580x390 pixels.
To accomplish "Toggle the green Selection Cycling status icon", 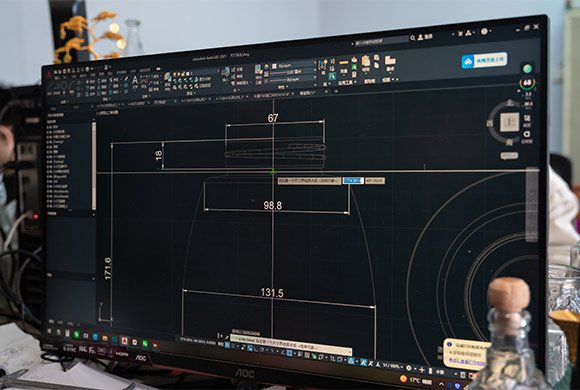I will pos(314,356).
